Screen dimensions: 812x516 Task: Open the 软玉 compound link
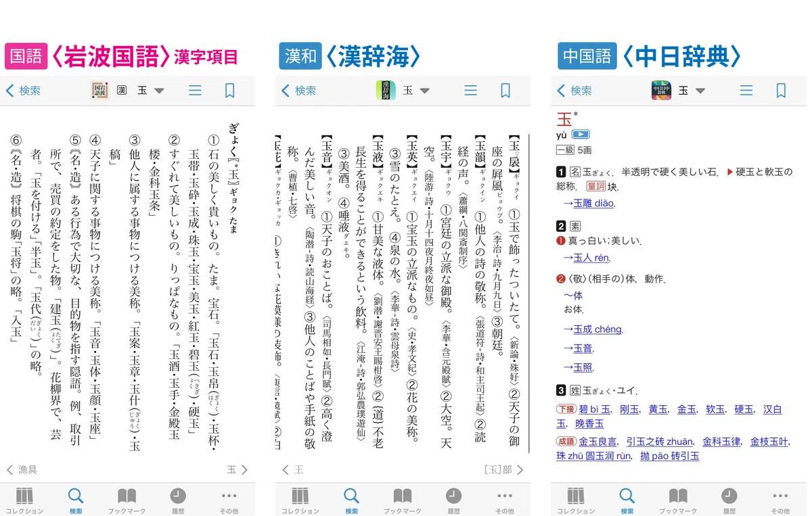click(715, 409)
